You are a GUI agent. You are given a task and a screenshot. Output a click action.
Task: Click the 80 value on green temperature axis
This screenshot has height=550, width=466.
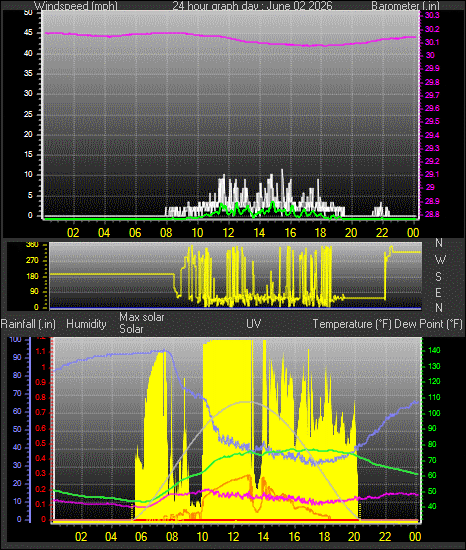click(432, 444)
